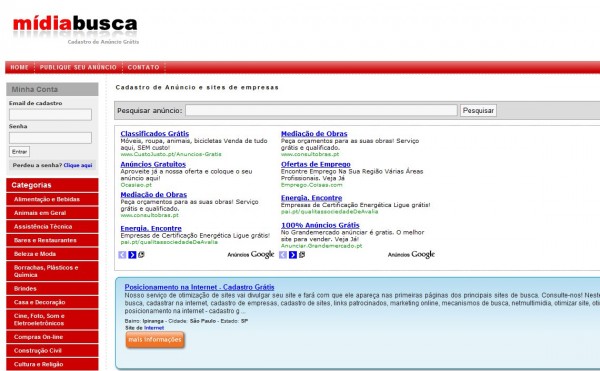Click the Minha Conta header
The image size is (600, 371).
coord(52,89)
